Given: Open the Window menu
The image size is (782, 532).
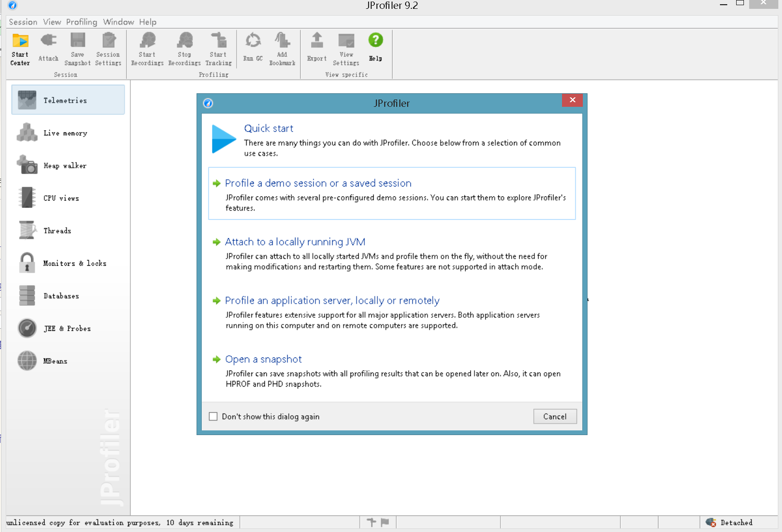Looking at the screenshot, I should click(118, 22).
